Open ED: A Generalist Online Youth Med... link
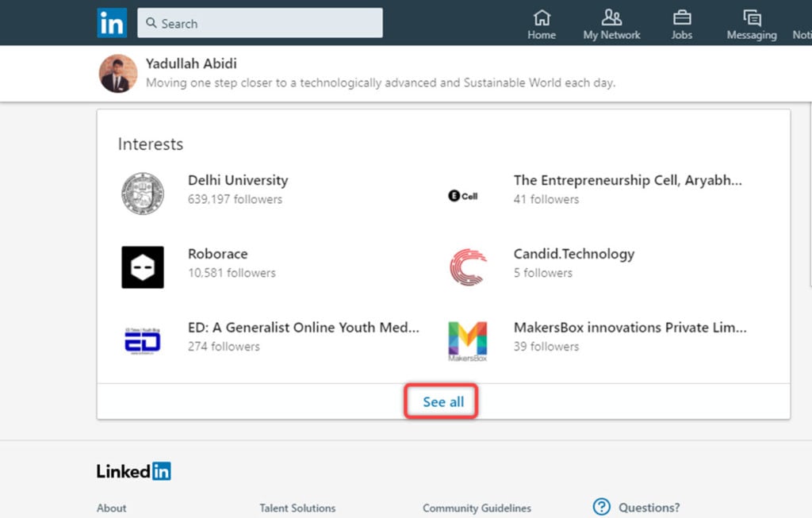The height and width of the screenshot is (518, 812). pos(304,328)
